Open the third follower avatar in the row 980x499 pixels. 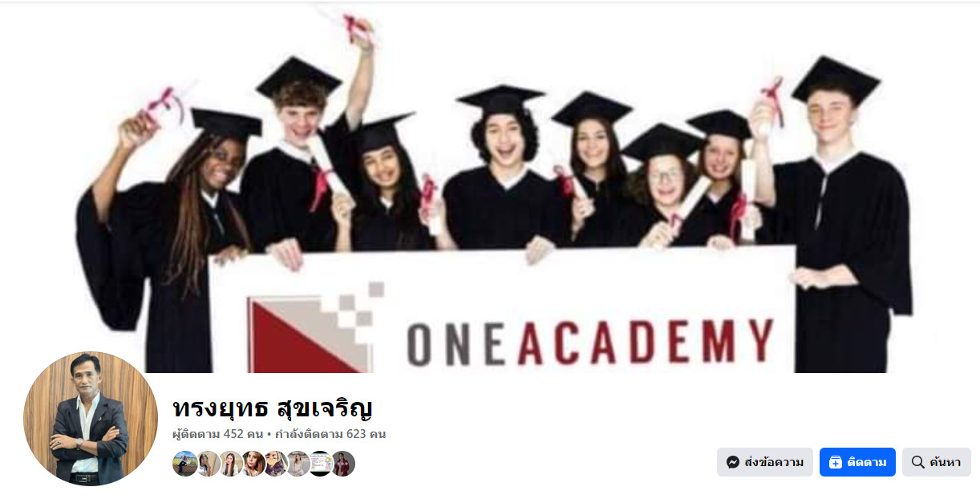point(230,464)
